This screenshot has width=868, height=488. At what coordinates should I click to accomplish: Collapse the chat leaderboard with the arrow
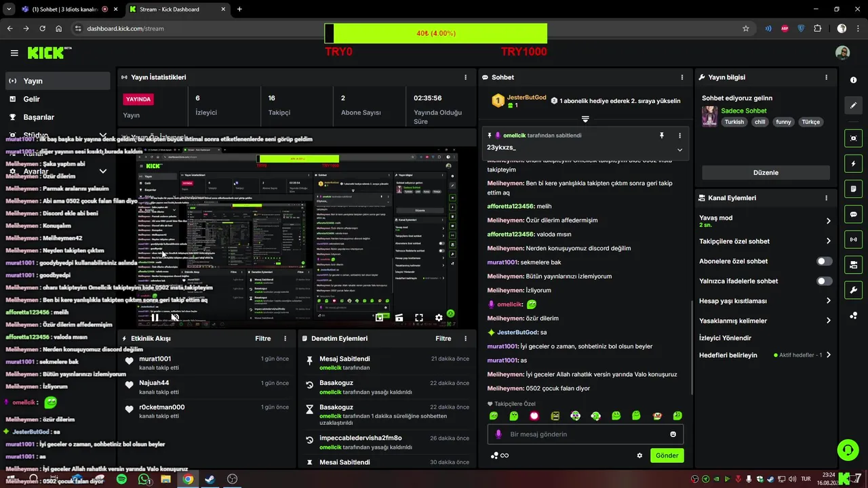585,119
